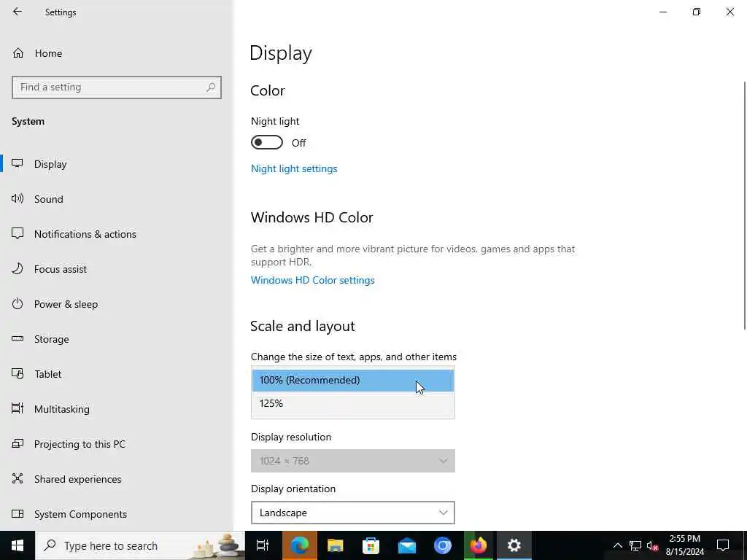This screenshot has width=747, height=560.
Task: Click the System Components icon
Action: pyautogui.click(x=18, y=514)
